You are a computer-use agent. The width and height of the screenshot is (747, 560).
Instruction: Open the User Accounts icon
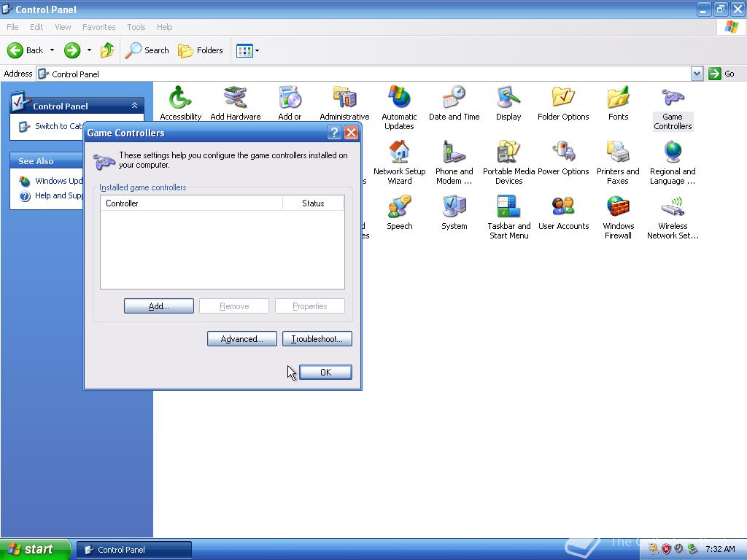tap(563, 212)
